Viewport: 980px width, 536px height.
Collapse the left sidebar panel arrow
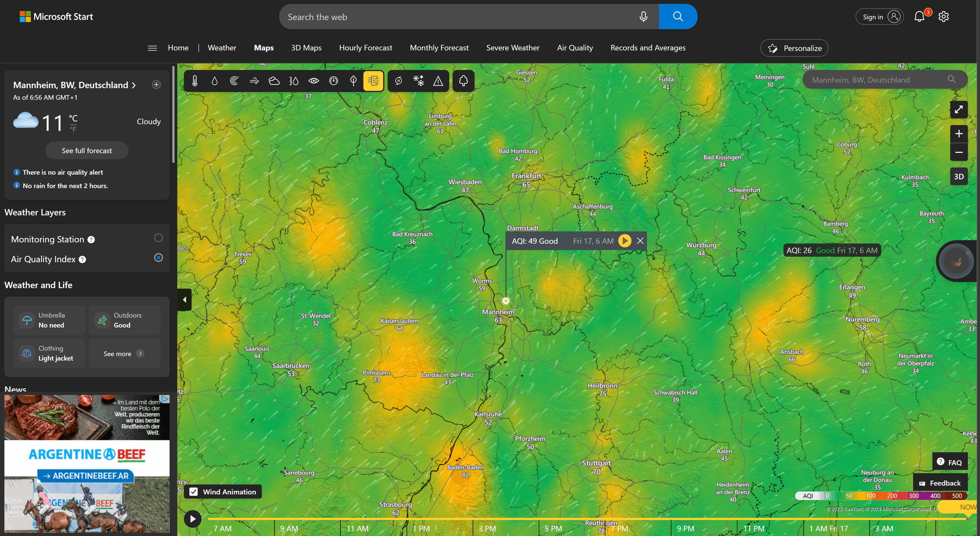(x=184, y=300)
